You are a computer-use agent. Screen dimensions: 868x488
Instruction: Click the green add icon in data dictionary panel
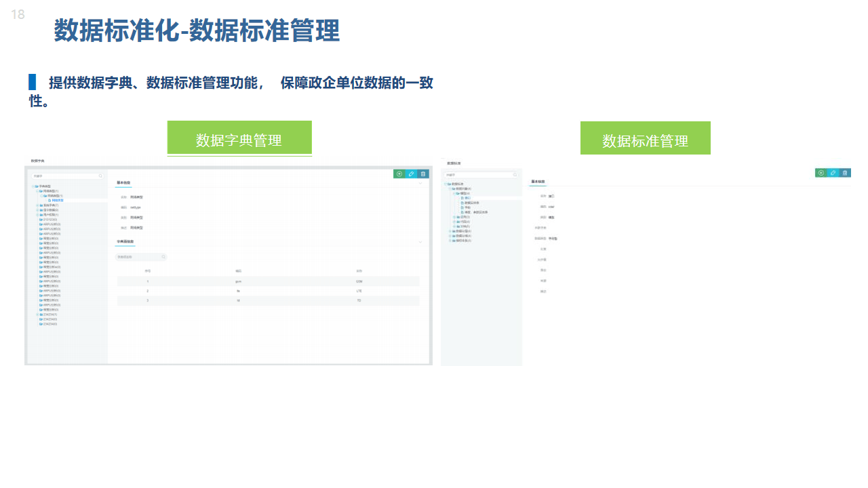[399, 174]
